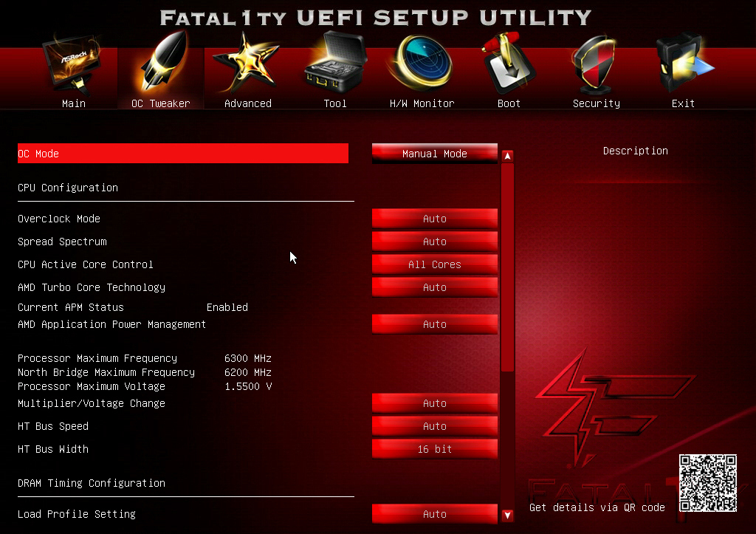
Task: Click the 6200 MHz North Bridge value
Action: [248, 372]
